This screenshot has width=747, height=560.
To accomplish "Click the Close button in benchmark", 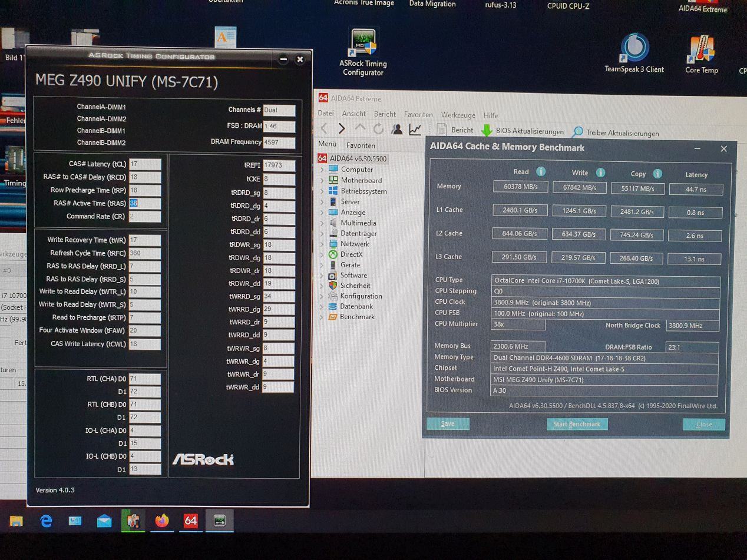I will [704, 425].
